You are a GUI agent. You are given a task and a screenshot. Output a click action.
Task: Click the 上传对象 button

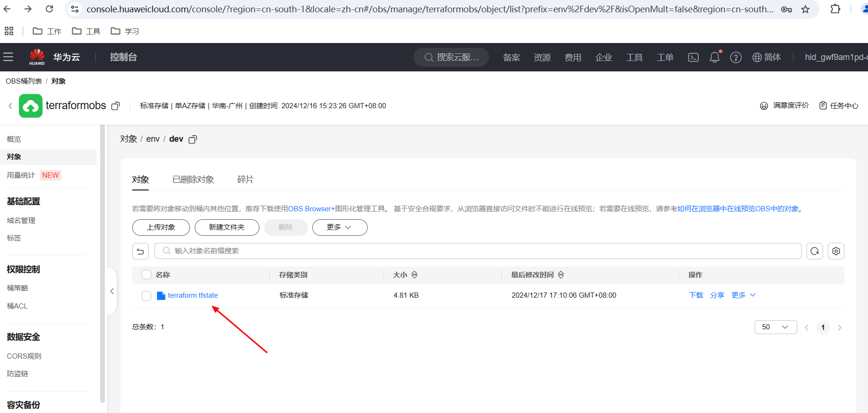[161, 227]
